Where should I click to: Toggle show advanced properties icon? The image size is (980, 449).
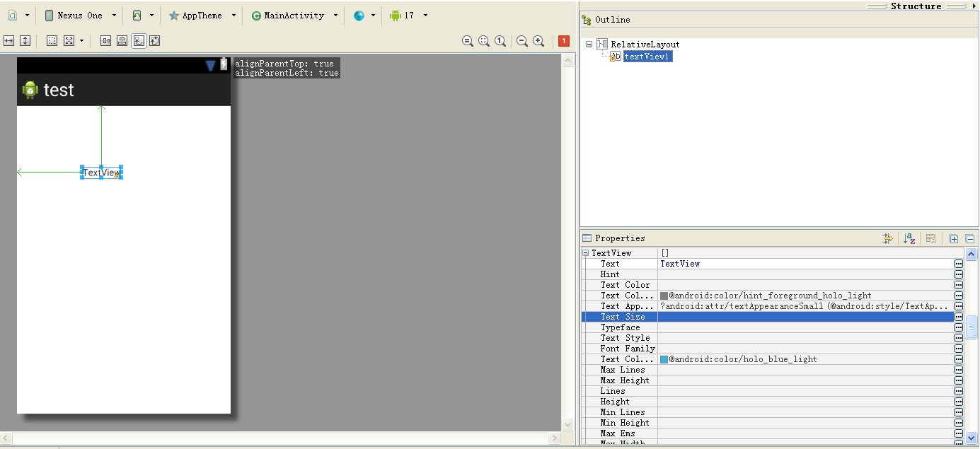pos(887,238)
